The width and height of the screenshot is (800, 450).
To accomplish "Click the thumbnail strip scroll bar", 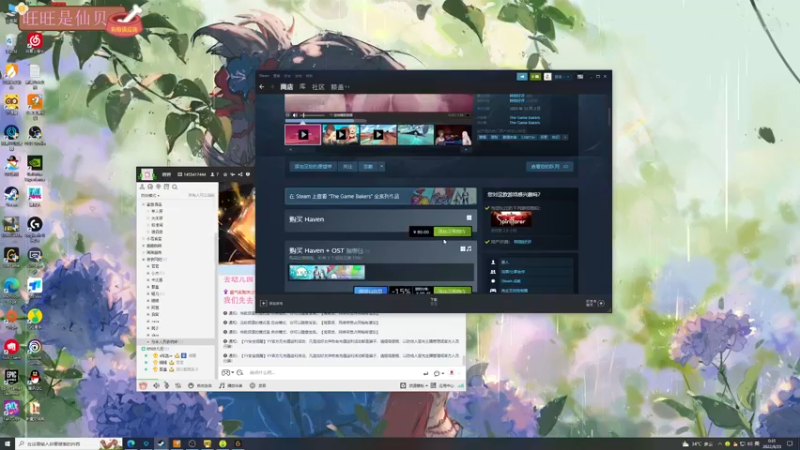I will click(x=379, y=149).
